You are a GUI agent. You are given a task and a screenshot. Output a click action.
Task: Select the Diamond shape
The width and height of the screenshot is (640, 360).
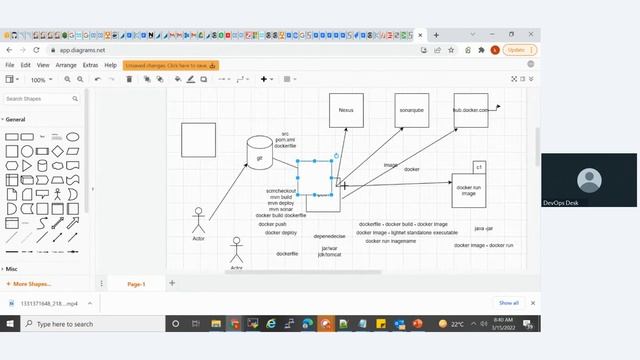click(x=58, y=151)
